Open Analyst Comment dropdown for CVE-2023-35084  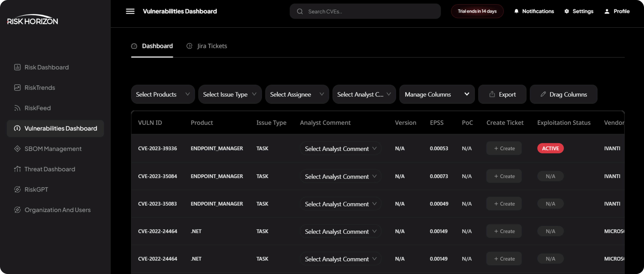[340, 176]
